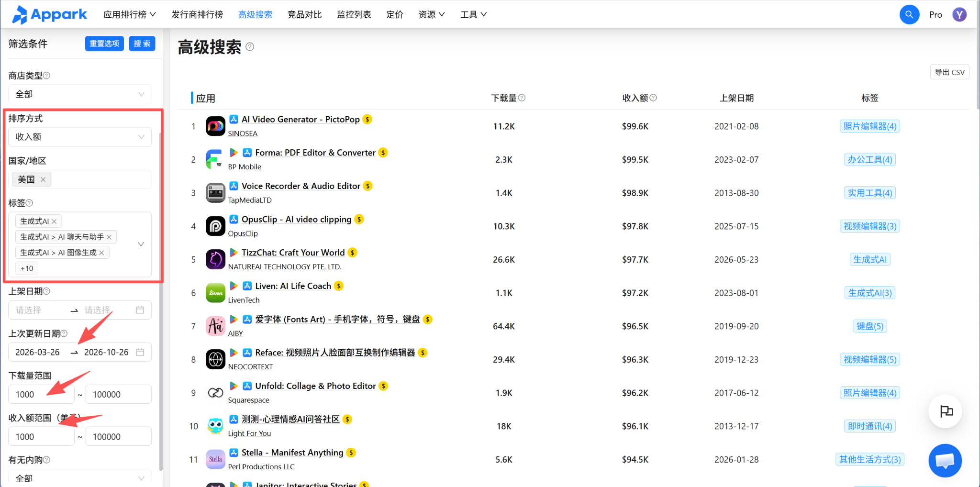Switch to 竞品对比 page
This screenshot has width=980, height=487.
[x=304, y=14]
